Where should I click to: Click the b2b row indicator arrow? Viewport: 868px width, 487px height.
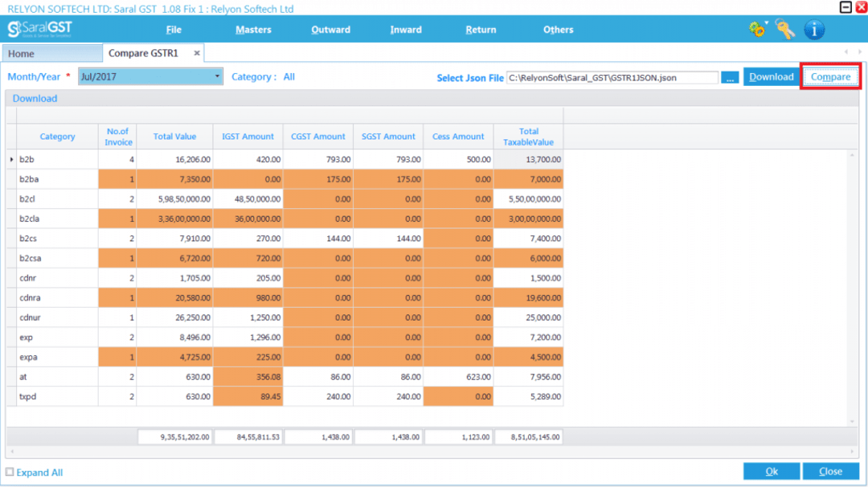coord(11,160)
